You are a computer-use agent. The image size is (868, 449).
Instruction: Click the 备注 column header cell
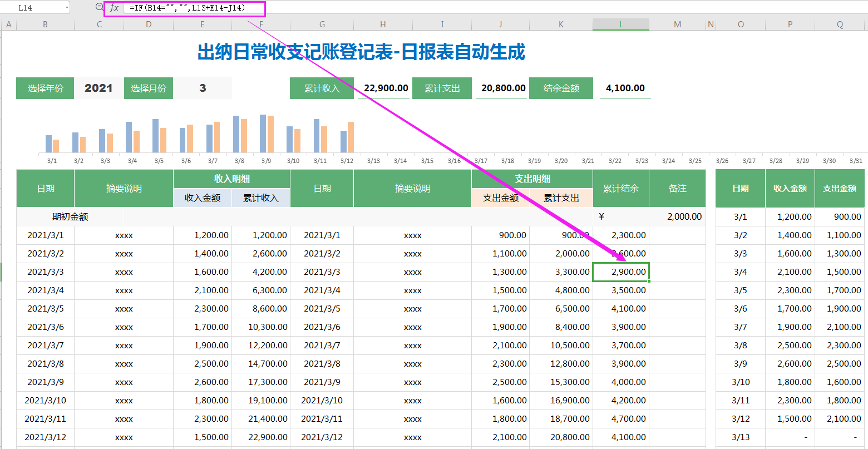pyautogui.click(x=677, y=189)
